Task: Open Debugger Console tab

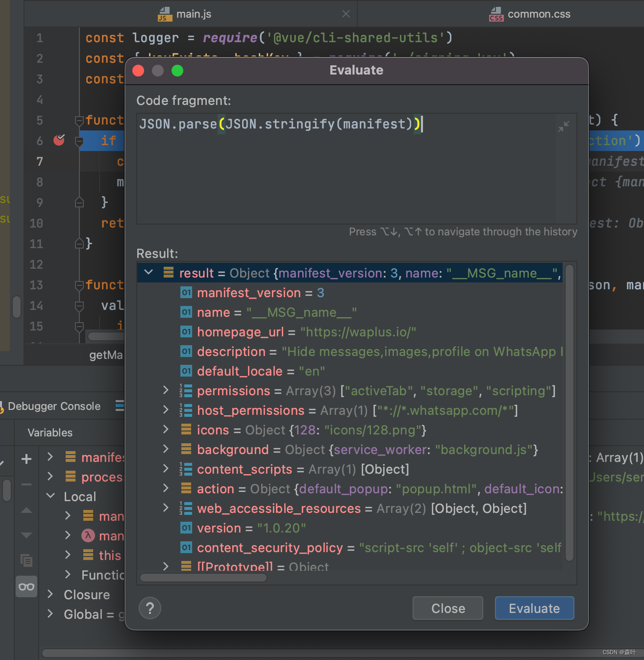Action: point(54,406)
